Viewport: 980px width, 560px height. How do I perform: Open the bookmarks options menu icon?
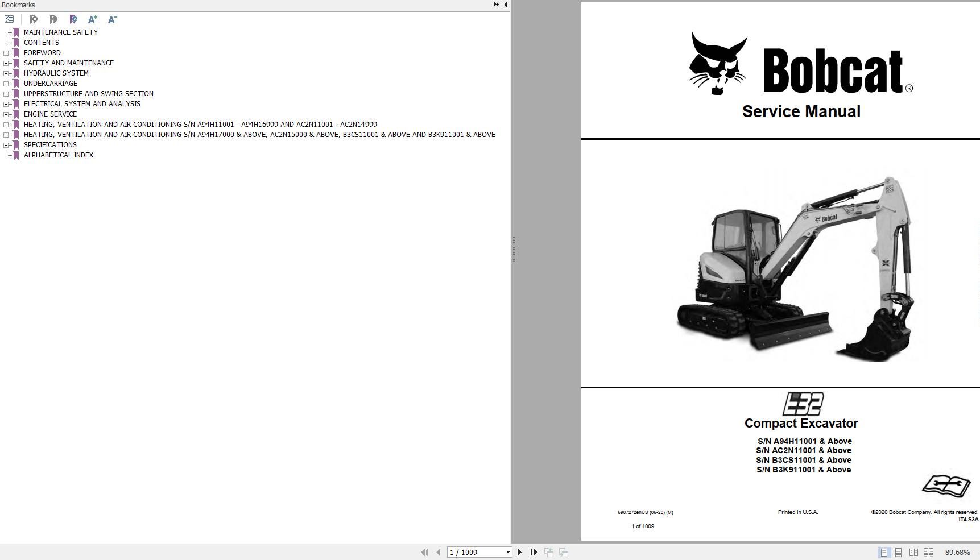(x=9, y=19)
